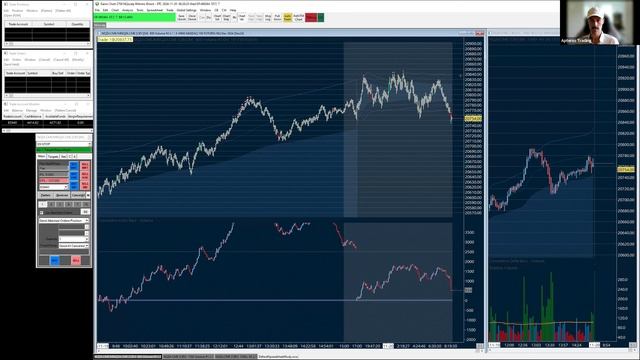Click the Flatten button in trade window
The width and height of the screenshot is (640, 360).
click(x=45, y=195)
